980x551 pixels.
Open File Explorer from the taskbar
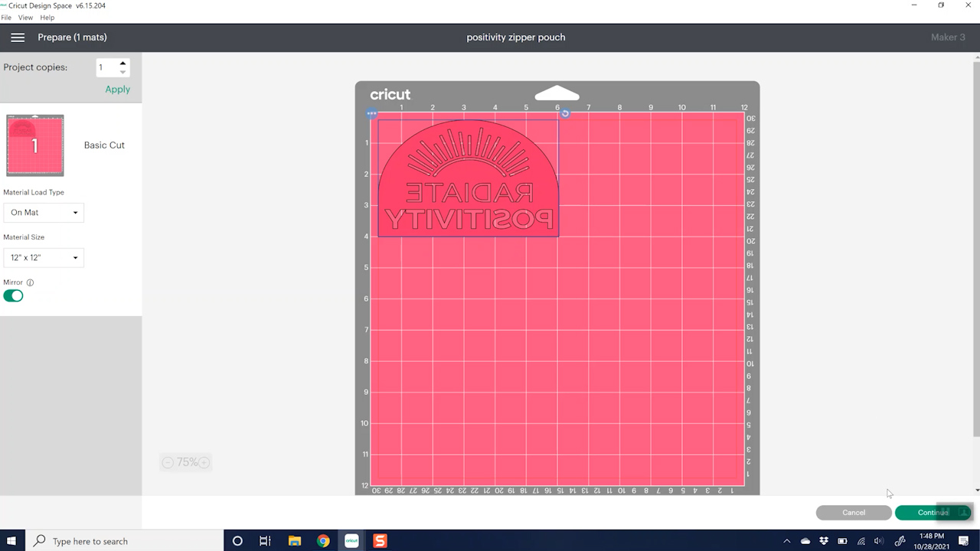click(294, 541)
